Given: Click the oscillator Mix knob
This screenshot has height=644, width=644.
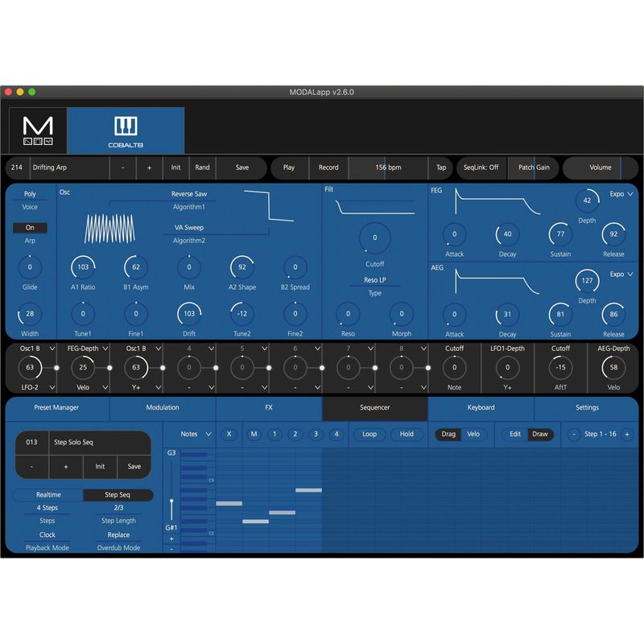Looking at the screenshot, I should (x=189, y=267).
